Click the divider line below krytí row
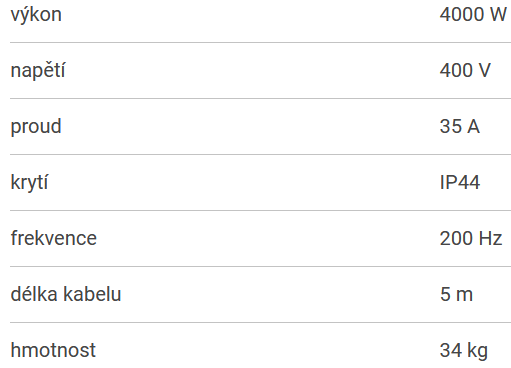Screen dimensions: 511x368 tap(260, 210)
